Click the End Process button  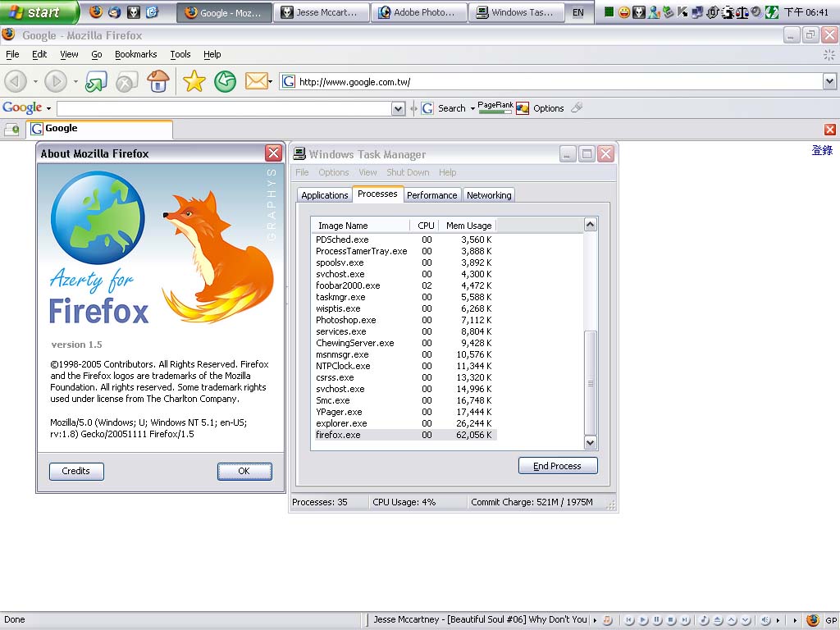pyautogui.click(x=558, y=466)
